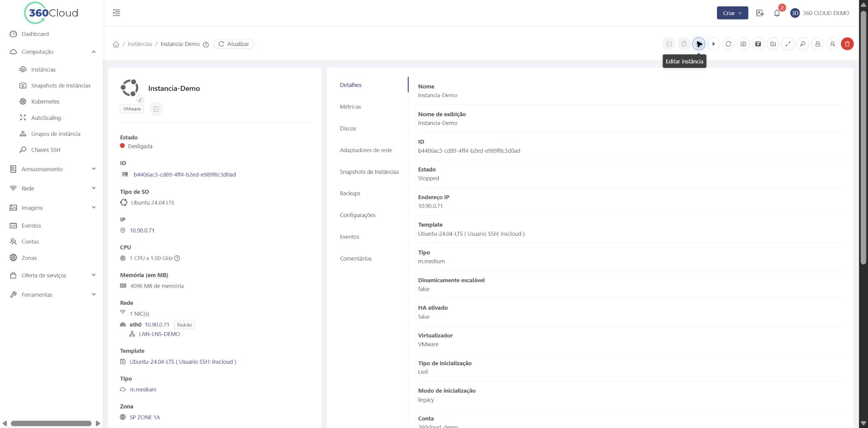This screenshot has width=868, height=428.
Task: Collapse the sidebar using the menu-fold icon
Action: click(117, 13)
